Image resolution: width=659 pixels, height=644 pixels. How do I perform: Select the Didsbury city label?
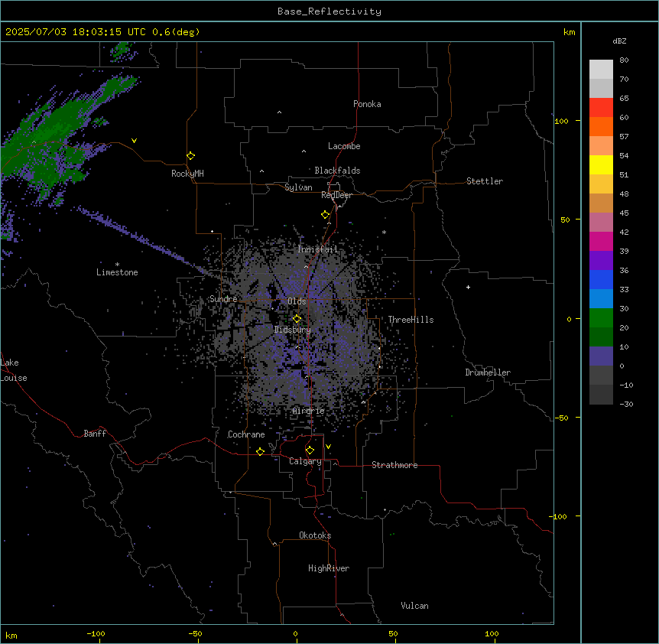point(292,330)
